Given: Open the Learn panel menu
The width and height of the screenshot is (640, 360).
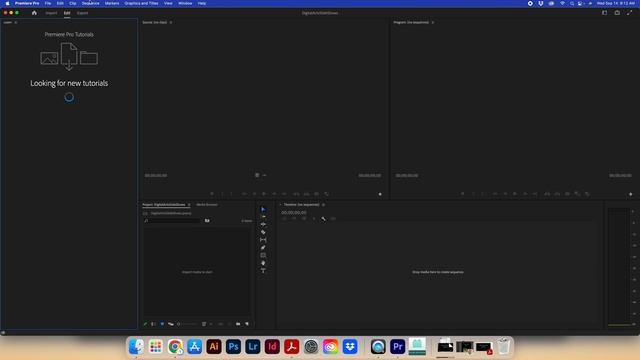Looking at the screenshot, I should click(16, 22).
